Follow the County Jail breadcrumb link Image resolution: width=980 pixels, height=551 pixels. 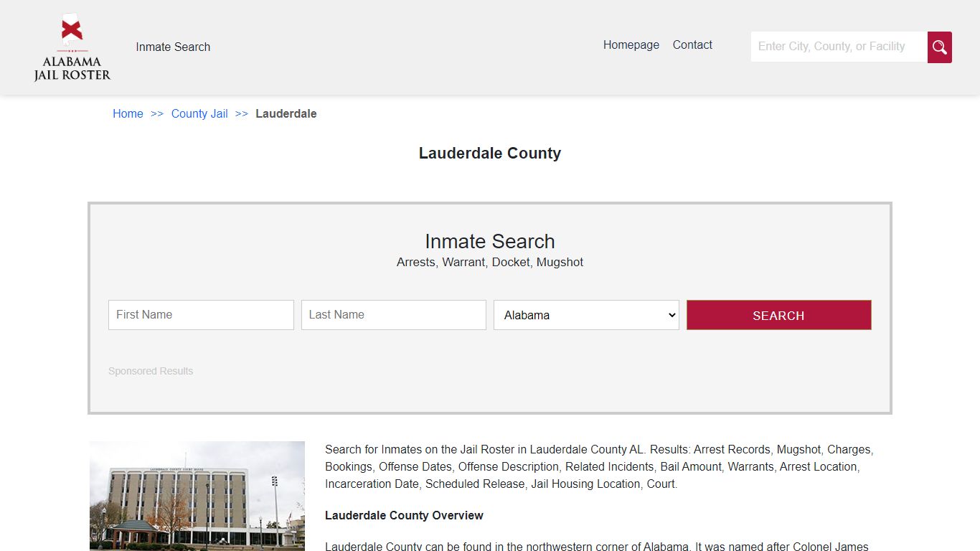199,113
